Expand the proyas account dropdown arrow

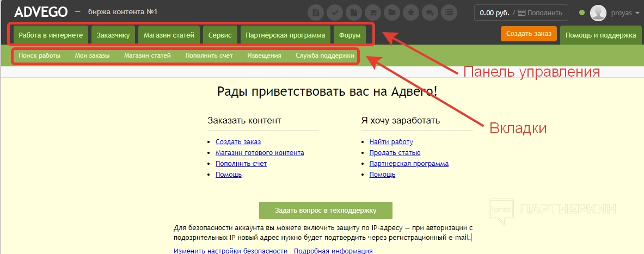coord(637,13)
